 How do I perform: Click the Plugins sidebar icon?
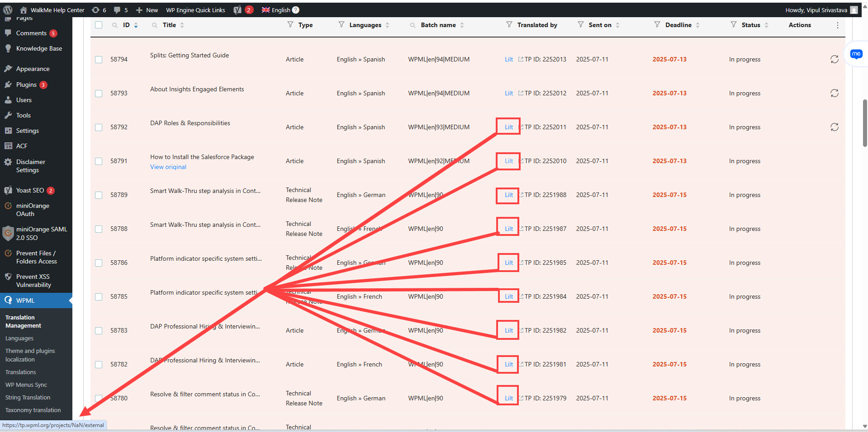tap(8, 85)
